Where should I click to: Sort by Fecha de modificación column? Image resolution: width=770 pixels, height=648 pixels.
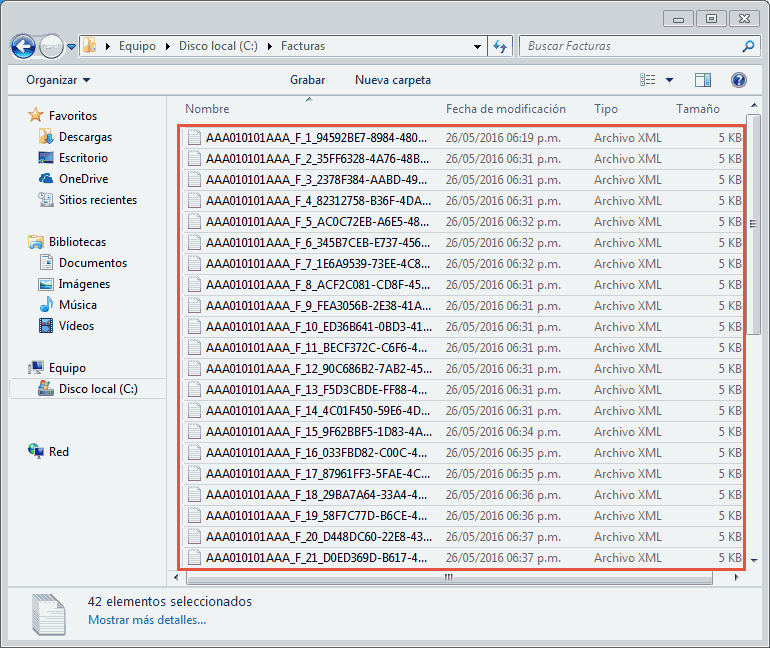(x=506, y=109)
